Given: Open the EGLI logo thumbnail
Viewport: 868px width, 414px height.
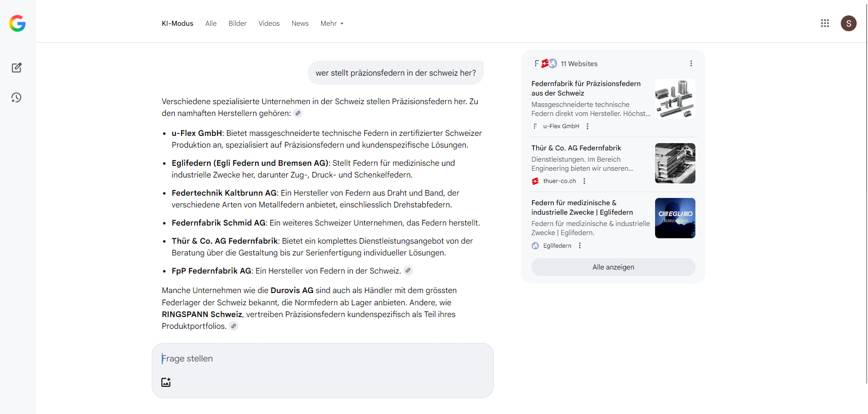Looking at the screenshot, I should (x=675, y=218).
